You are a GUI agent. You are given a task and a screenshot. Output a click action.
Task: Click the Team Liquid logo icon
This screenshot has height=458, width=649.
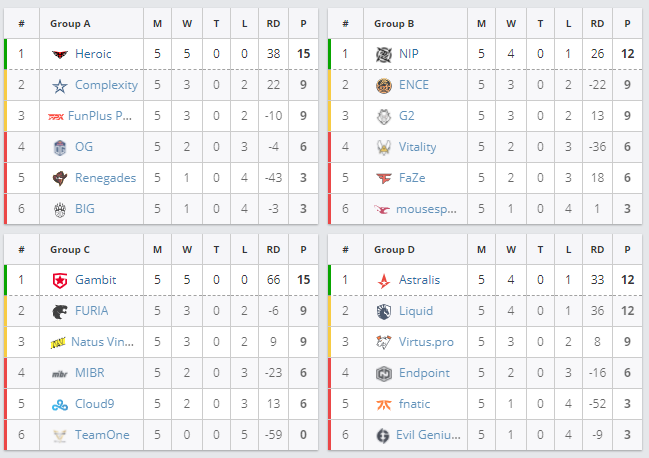click(384, 311)
